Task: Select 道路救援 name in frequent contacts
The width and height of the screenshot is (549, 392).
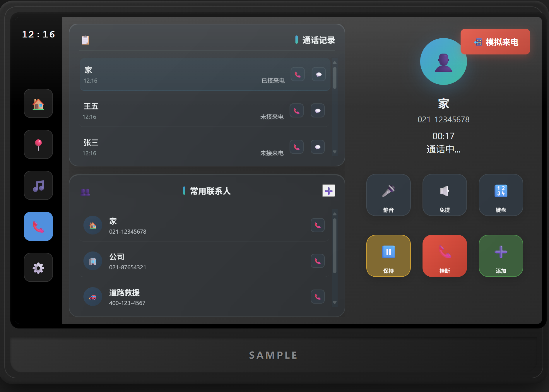Action: click(x=124, y=292)
